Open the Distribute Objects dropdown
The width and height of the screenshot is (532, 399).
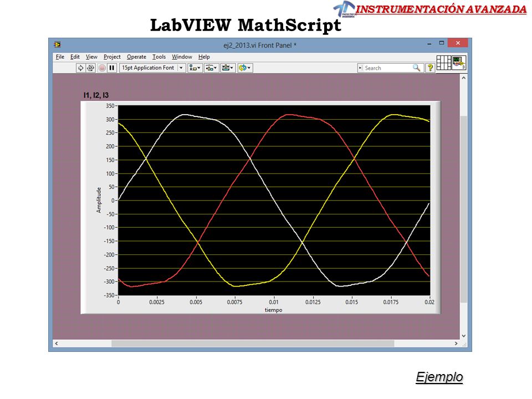[211, 68]
